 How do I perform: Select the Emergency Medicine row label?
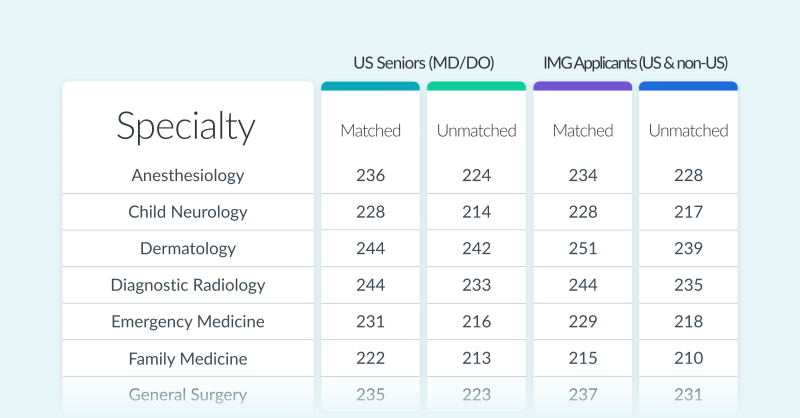188,321
